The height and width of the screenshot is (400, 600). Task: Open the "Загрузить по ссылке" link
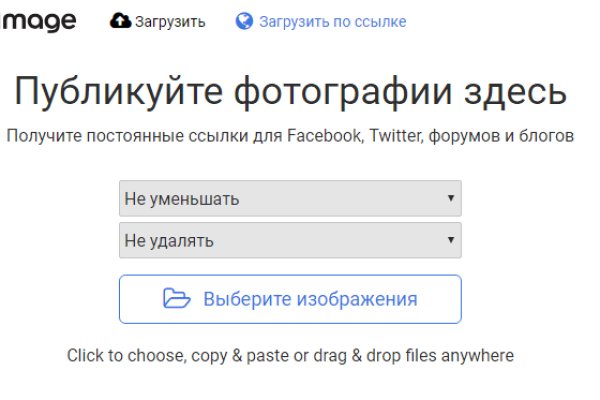(x=332, y=21)
